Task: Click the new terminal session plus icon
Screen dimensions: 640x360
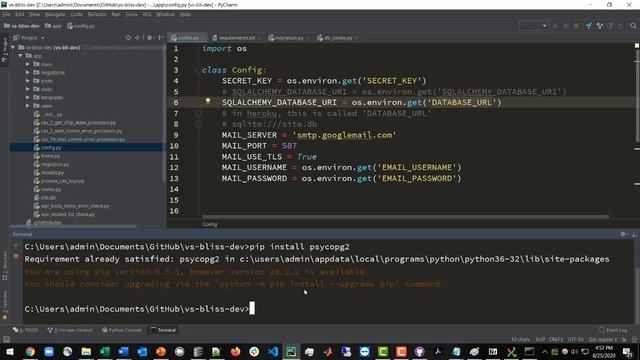Action: [x=16, y=246]
